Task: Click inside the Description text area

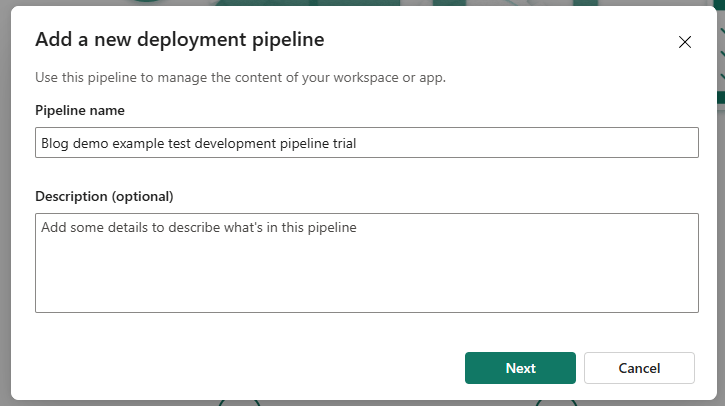Action: pyautogui.click(x=366, y=262)
